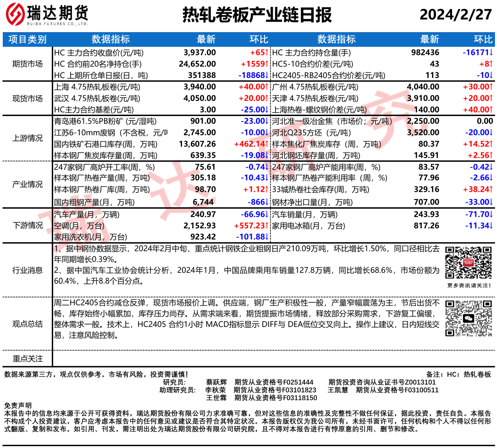Viewport: 497px width, 448px height.
Task: Click researcher name 蔡跃辉
Action: [216, 382]
